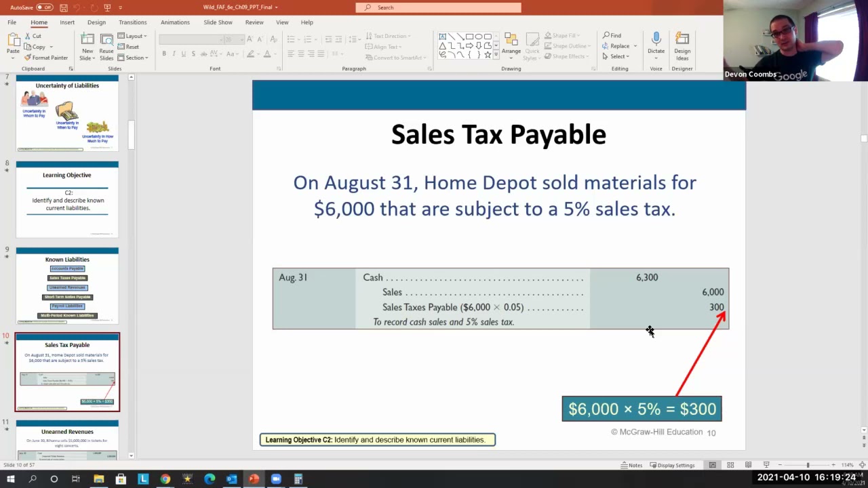Open the File menu
The width and height of the screenshot is (868, 488).
[x=12, y=22]
